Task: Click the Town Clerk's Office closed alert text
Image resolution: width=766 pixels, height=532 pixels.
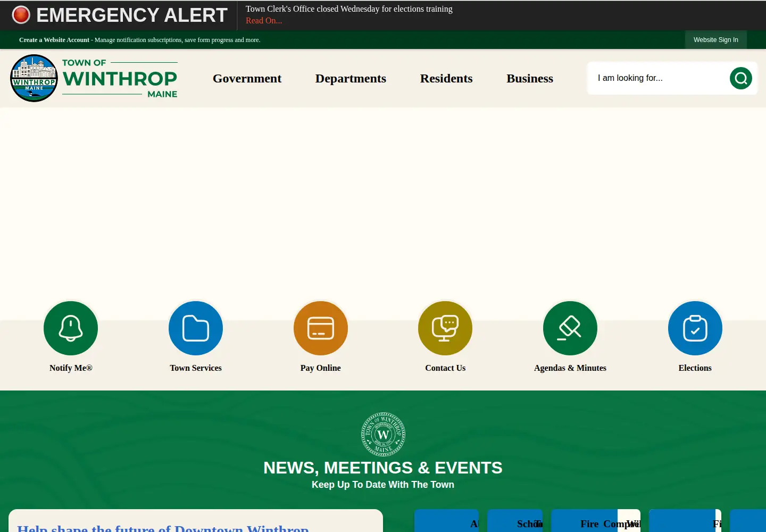Action: pyautogui.click(x=349, y=9)
